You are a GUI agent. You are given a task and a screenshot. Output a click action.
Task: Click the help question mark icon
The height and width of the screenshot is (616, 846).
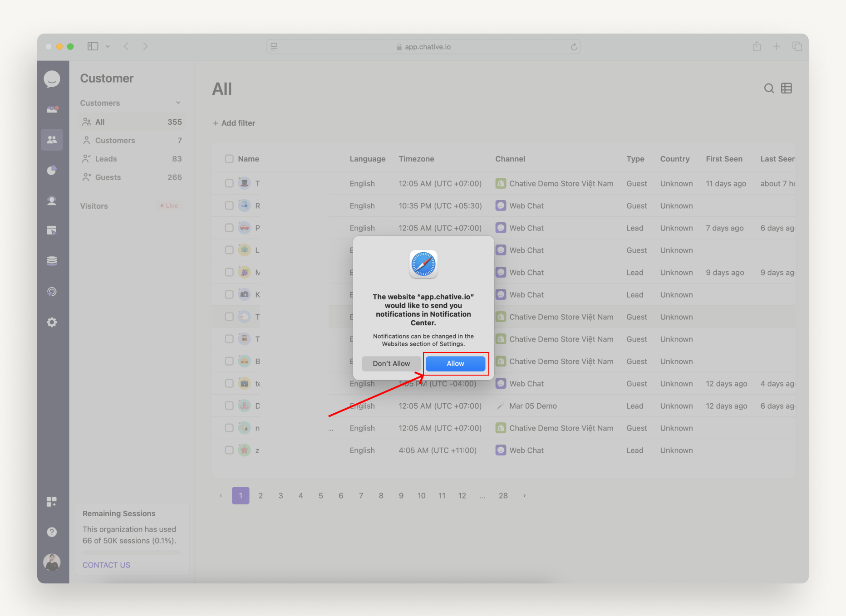[52, 532]
